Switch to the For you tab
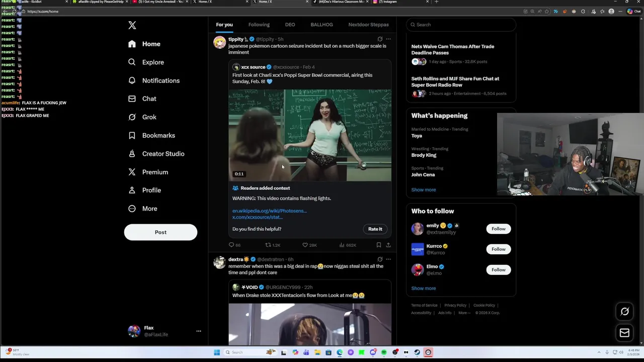This screenshot has width=644, height=362. (x=224, y=25)
